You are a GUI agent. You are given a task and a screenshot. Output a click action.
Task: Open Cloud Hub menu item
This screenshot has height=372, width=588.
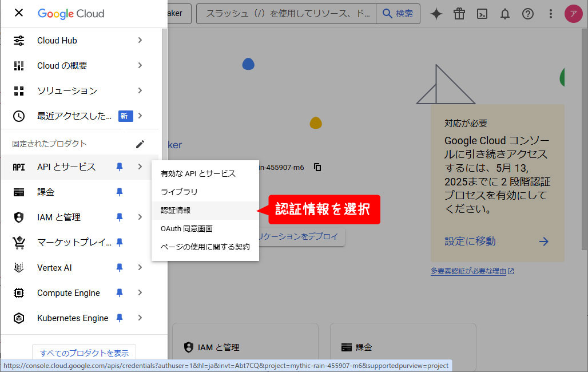[80, 41]
